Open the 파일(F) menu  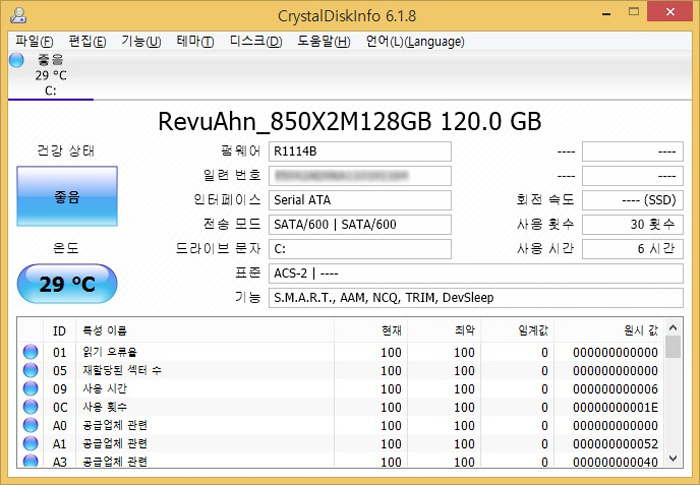tap(34, 42)
